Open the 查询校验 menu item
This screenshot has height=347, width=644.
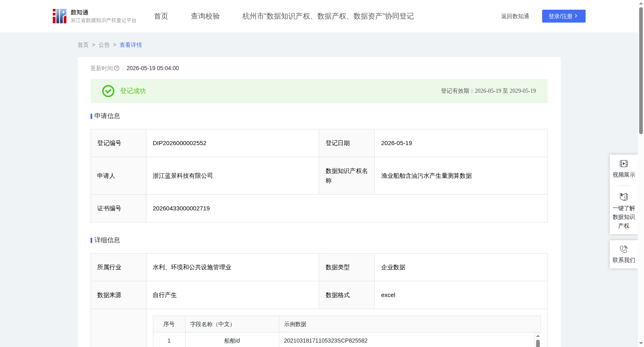coord(205,16)
